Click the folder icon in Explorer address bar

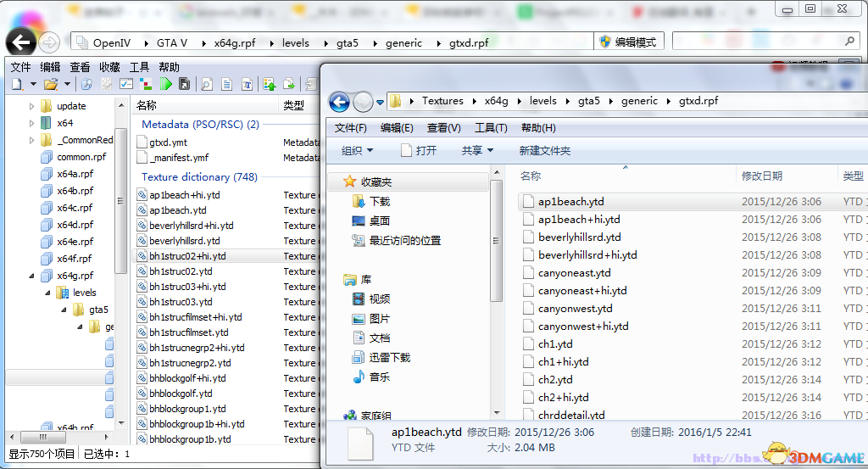(395, 101)
